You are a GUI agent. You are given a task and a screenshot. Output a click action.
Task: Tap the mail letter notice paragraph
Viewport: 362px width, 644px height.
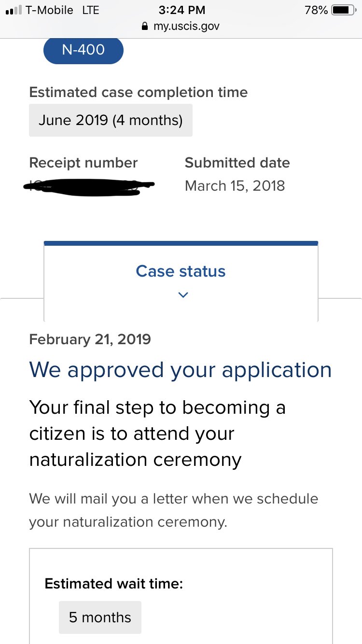174,510
